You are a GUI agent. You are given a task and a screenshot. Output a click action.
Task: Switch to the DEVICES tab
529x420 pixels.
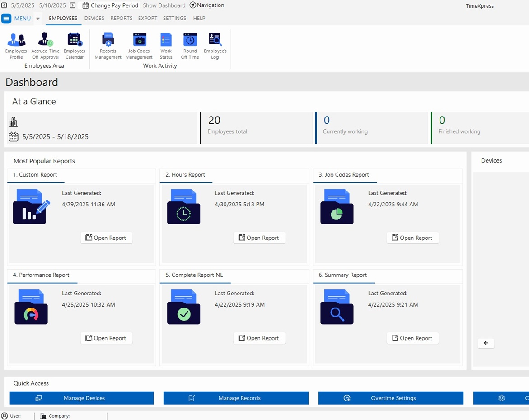(x=94, y=18)
